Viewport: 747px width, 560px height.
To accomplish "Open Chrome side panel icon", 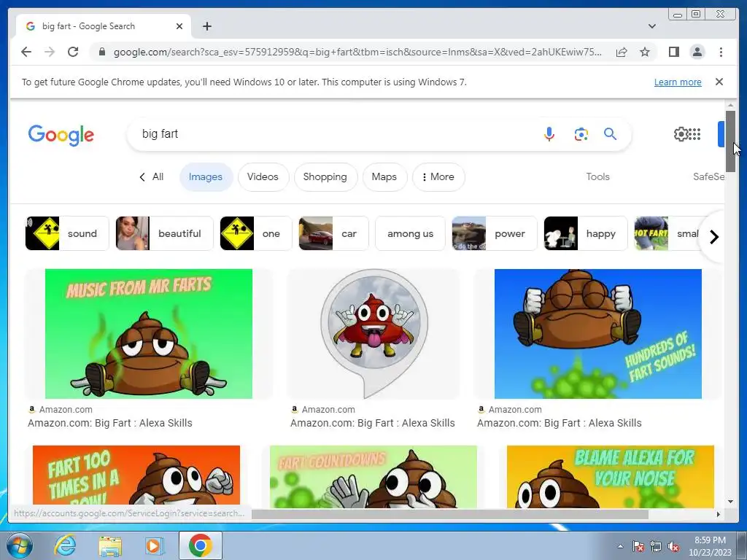I will 673,52.
